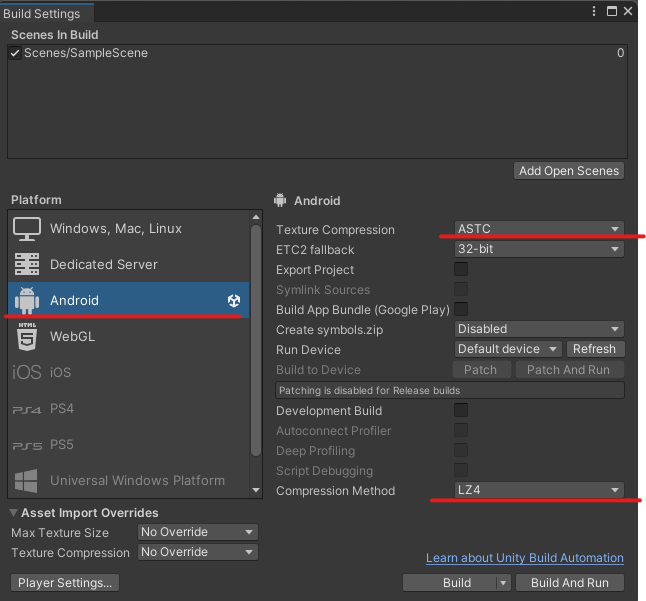The height and width of the screenshot is (601, 646).
Task: Open Asset Import Overrides Texture Compression dropdown
Action: tap(198, 552)
